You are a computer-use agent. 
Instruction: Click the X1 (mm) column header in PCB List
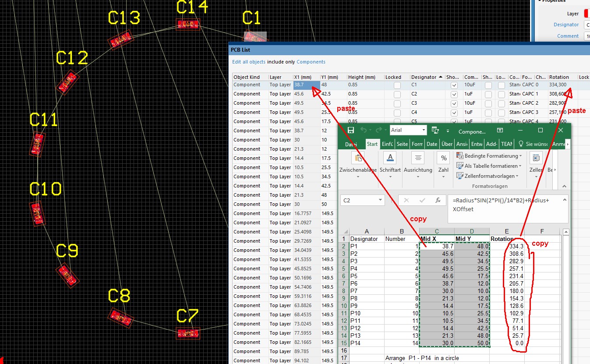(306, 77)
